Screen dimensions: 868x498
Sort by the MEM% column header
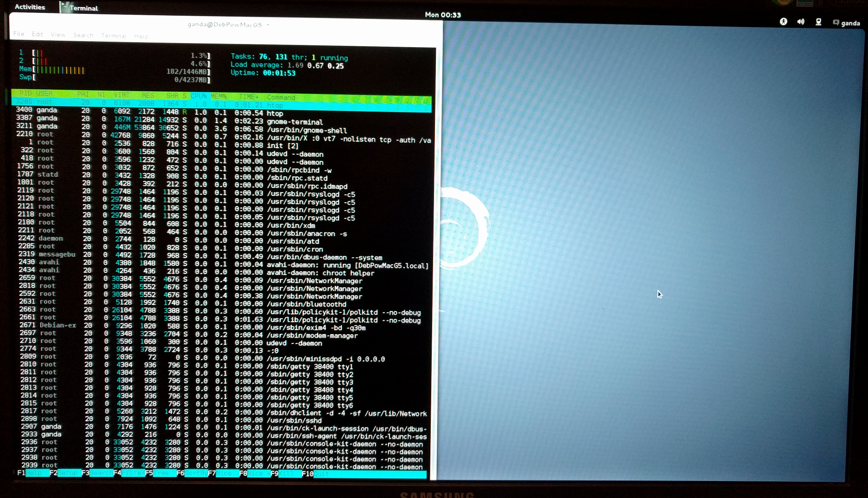(219, 96)
